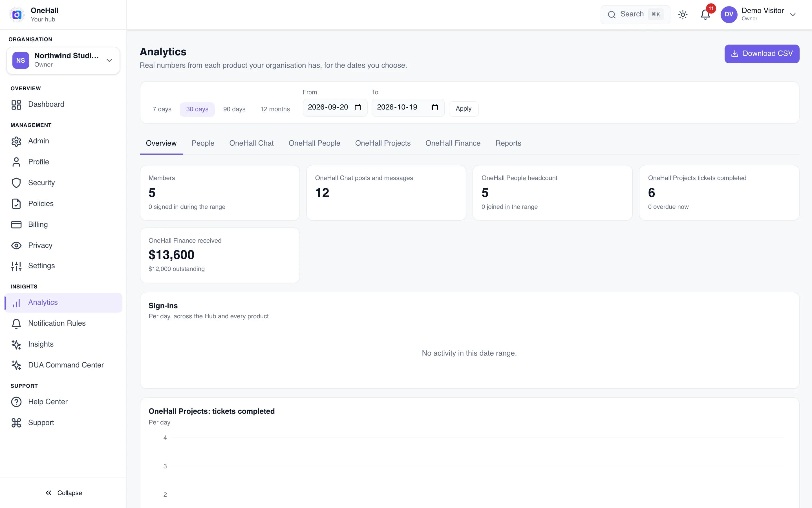
Task: Open the OneHall Projects tab
Action: (x=383, y=143)
